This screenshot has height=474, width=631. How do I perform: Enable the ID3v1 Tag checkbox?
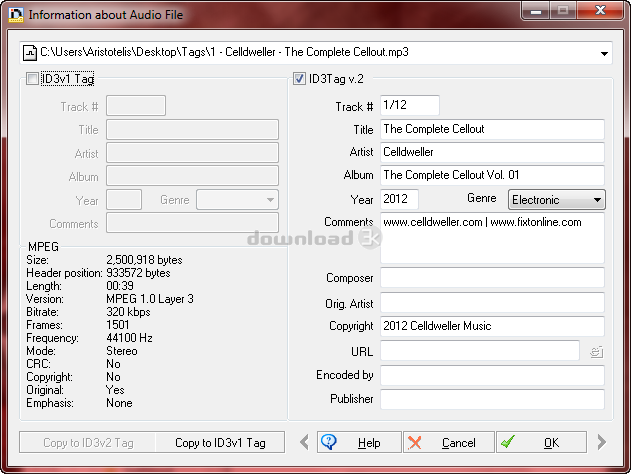click(33, 78)
